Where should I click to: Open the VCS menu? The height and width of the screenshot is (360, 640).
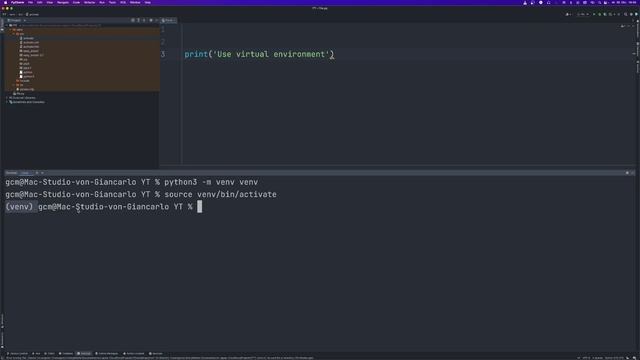[123, 2]
